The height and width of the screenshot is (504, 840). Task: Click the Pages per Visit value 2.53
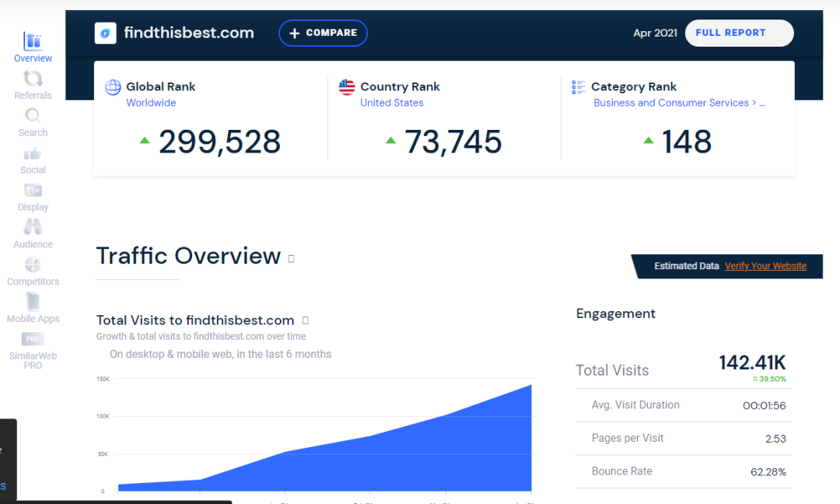point(775,439)
